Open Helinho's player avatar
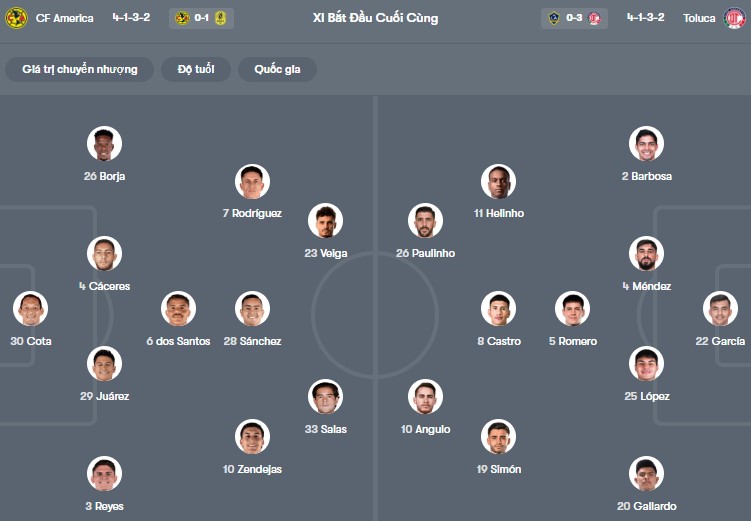The height and width of the screenshot is (521, 751). (x=498, y=181)
